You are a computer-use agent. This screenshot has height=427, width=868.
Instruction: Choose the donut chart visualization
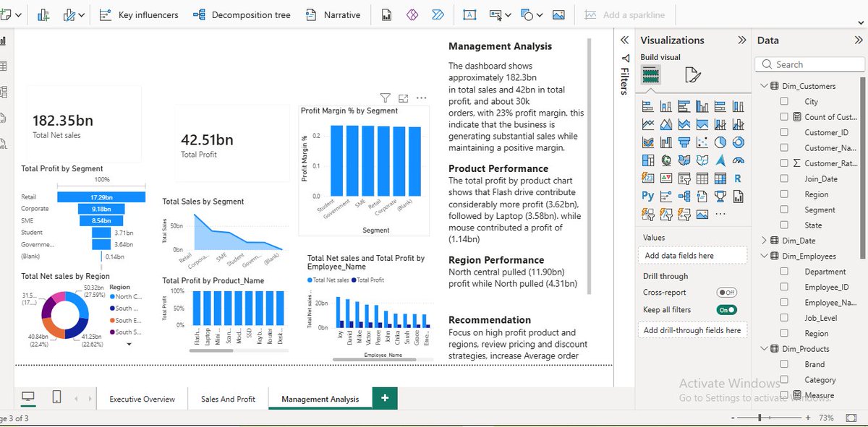pos(739,142)
